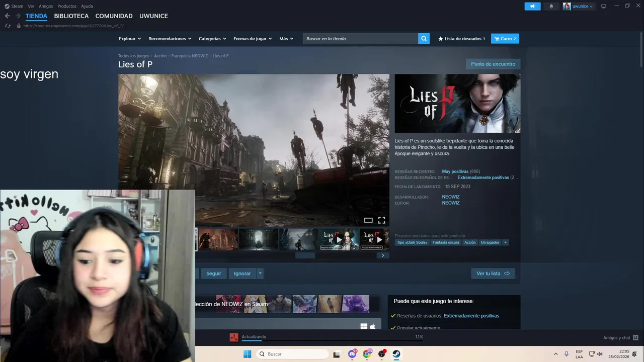Reload the store page
Viewport: 644px width, 362px height.
point(7,26)
